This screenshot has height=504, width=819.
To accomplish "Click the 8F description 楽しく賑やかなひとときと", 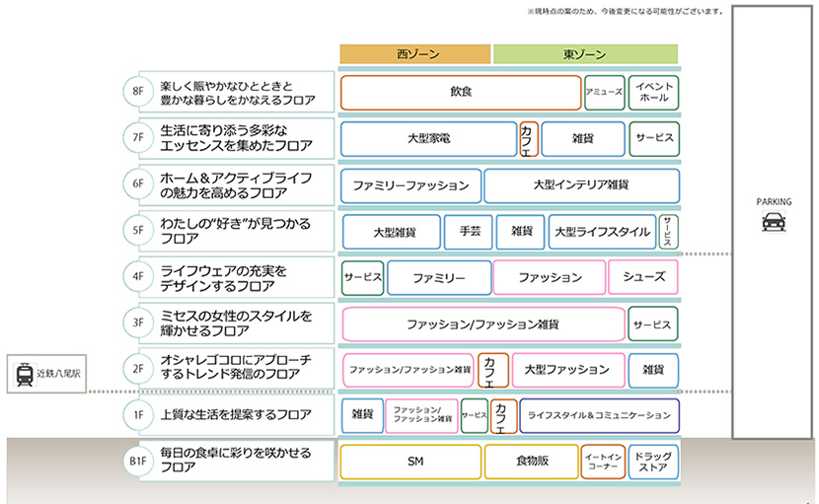I will [226, 86].
